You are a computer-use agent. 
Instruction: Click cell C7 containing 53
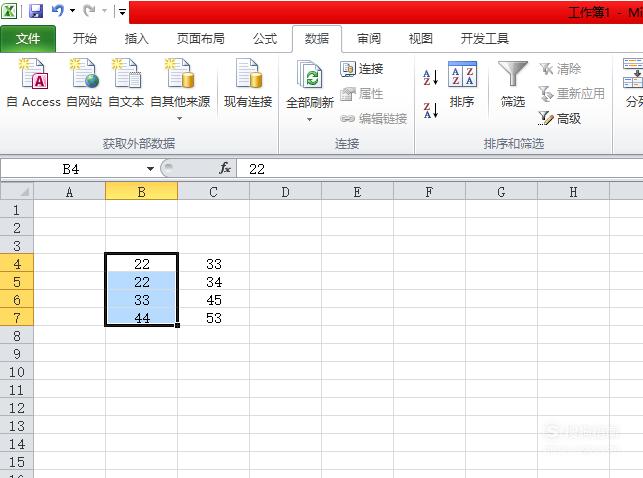(214, 318)
